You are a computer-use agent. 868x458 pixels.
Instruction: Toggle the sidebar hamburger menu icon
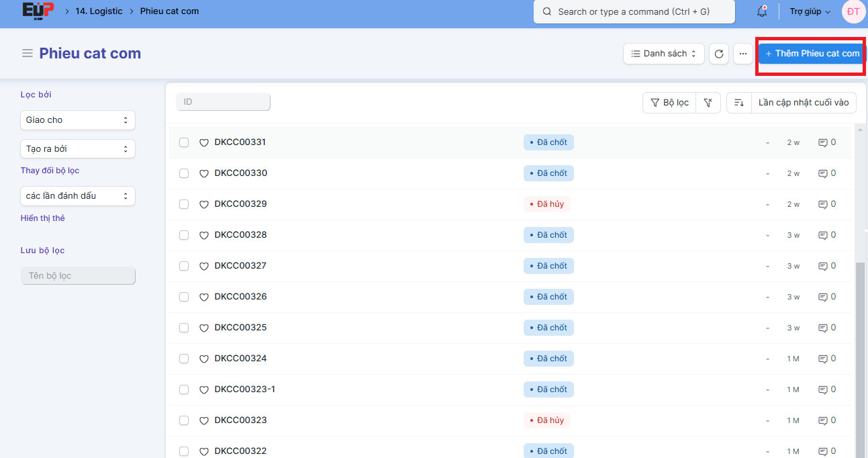pyautogui.click(x=28, y=54)
